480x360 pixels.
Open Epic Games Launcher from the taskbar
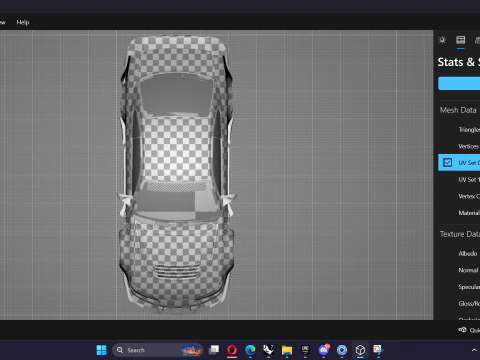pos(305,350)
